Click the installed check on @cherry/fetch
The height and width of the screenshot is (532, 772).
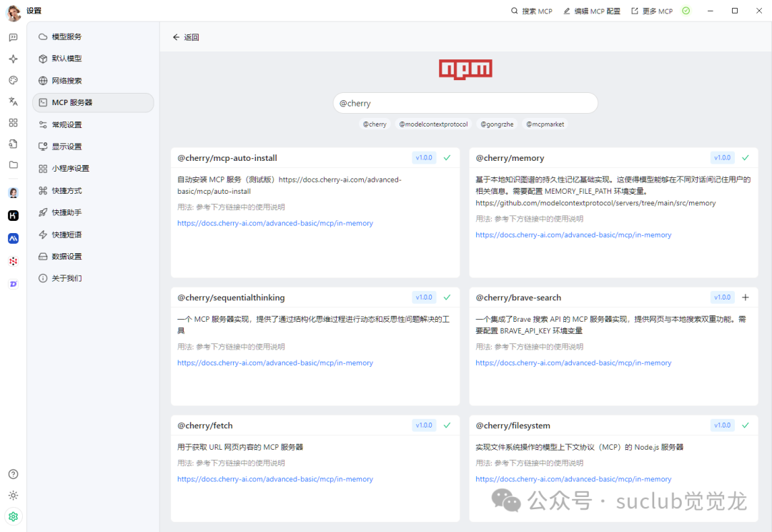point(447,425)
